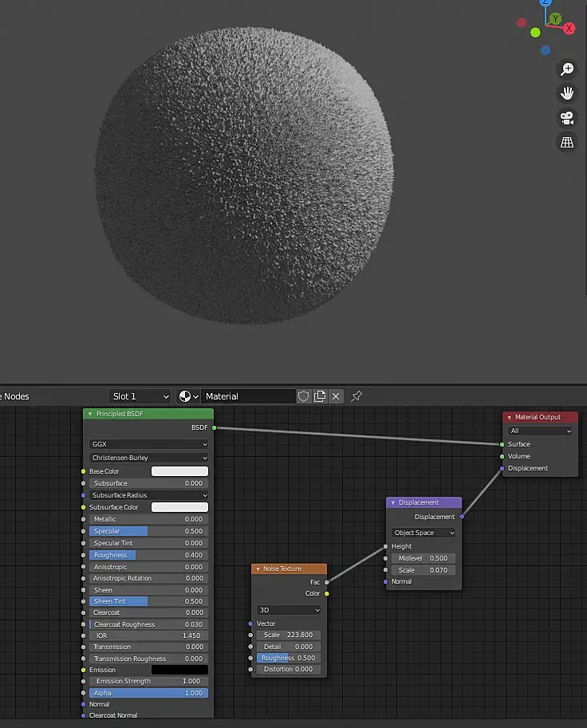Switch perspective/orthographic grid icon

567,142
